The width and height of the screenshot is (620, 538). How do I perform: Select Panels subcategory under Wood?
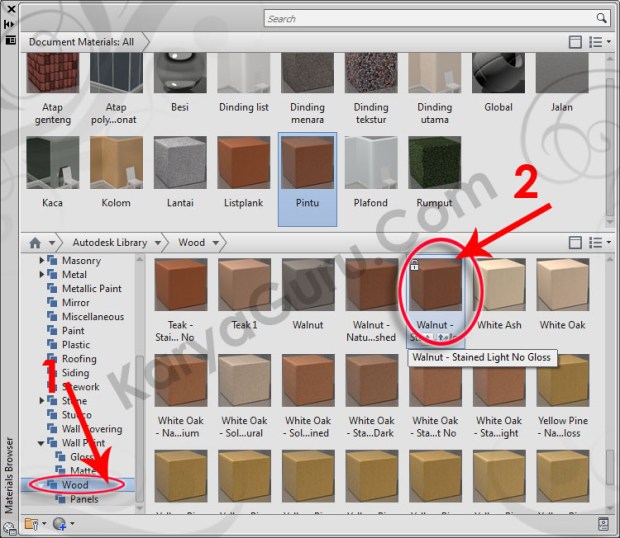click(84, 499)
